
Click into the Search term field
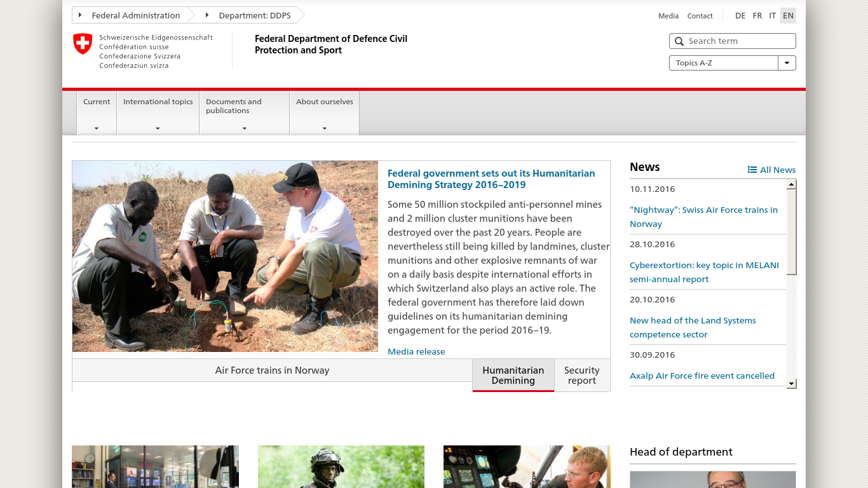[x=737, y=41]
